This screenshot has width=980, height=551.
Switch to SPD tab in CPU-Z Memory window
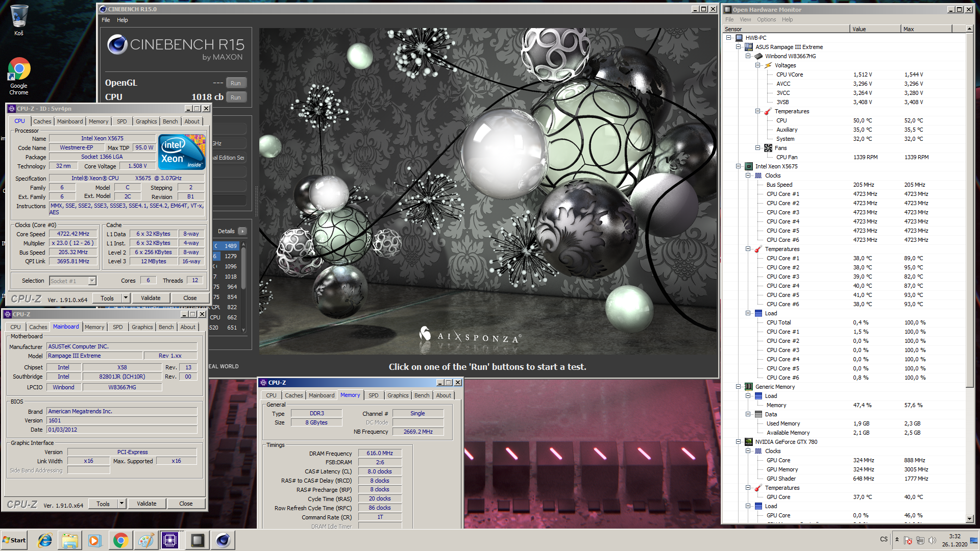tap(374, 395)
